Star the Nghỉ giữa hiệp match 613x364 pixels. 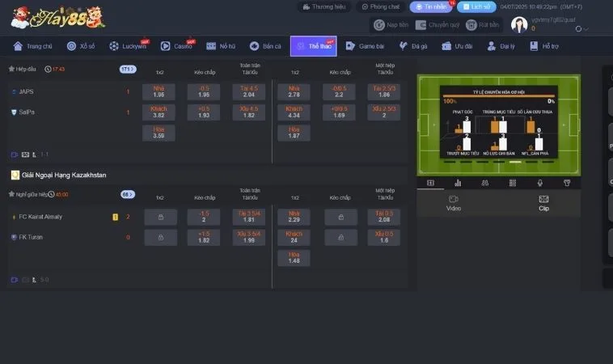click(11, 194)
